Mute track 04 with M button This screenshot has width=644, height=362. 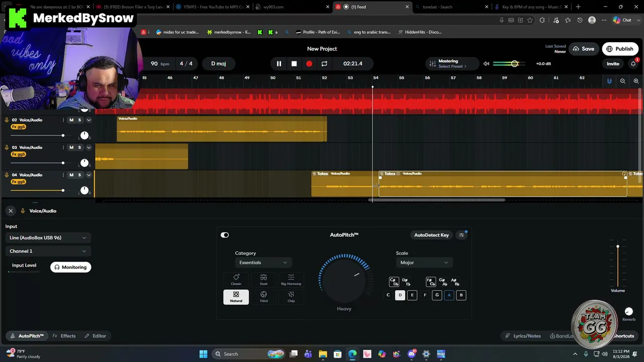click(x=71, y=175)
